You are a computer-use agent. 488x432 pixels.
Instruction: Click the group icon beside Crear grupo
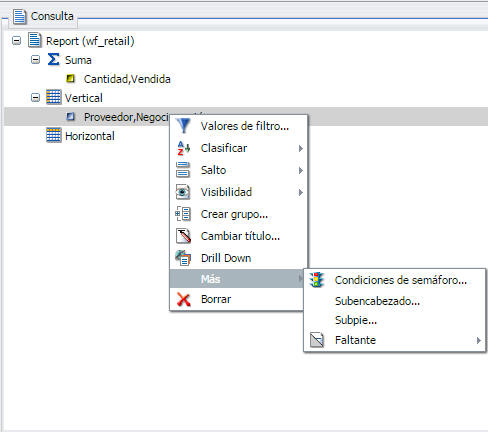coord(183,214)
